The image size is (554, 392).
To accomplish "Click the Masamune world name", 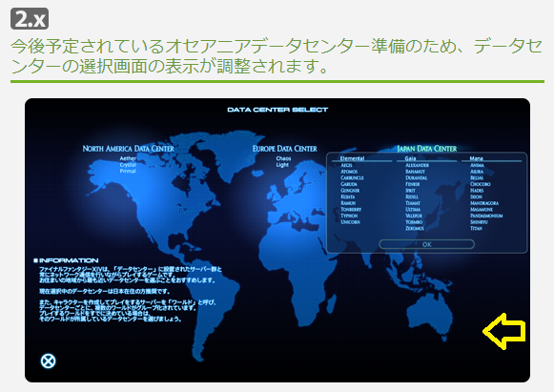I will 482,210.
